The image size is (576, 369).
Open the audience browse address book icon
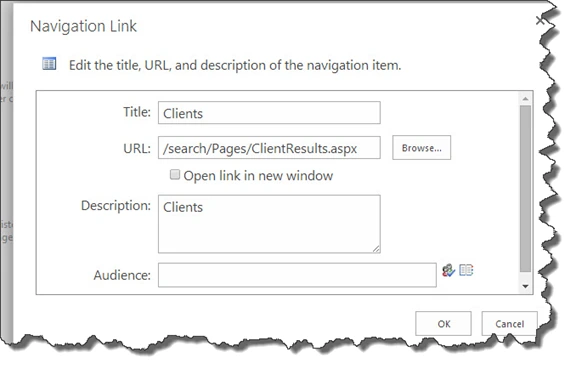click(466, 270)
